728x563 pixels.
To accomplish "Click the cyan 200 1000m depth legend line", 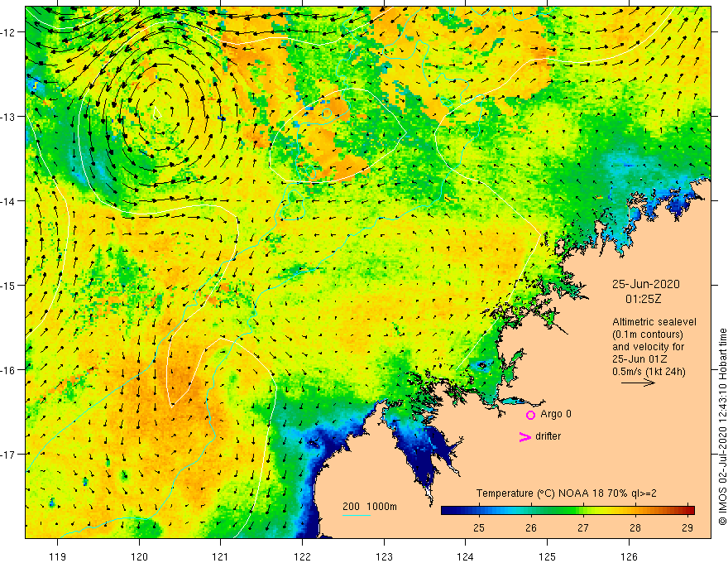I will pyautogui.click(x=356, y=515).
